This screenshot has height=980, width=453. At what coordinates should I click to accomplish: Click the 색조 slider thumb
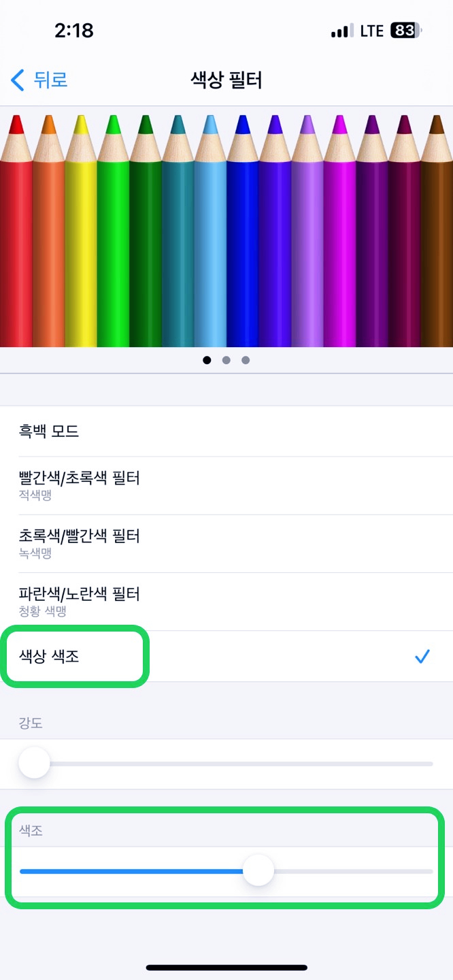click(258, 871)
